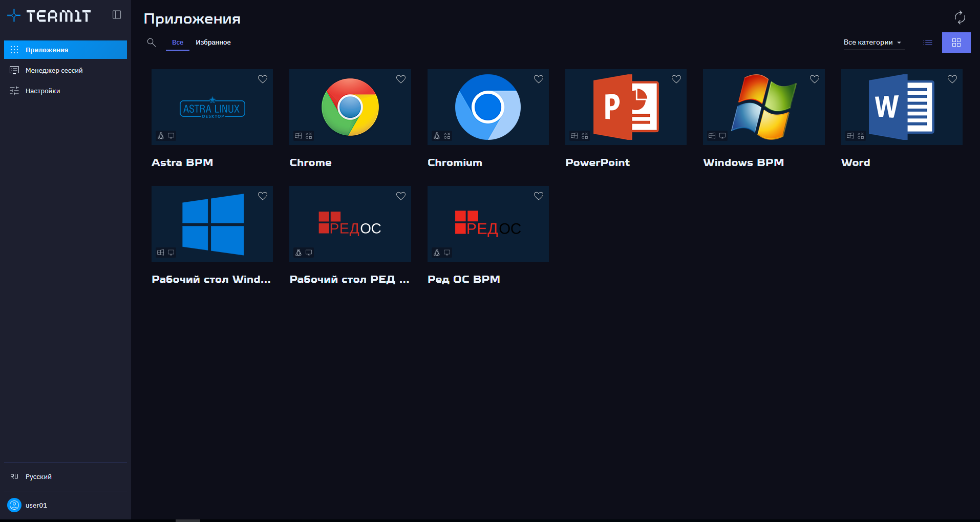Click the Word title text

(856, 162)
